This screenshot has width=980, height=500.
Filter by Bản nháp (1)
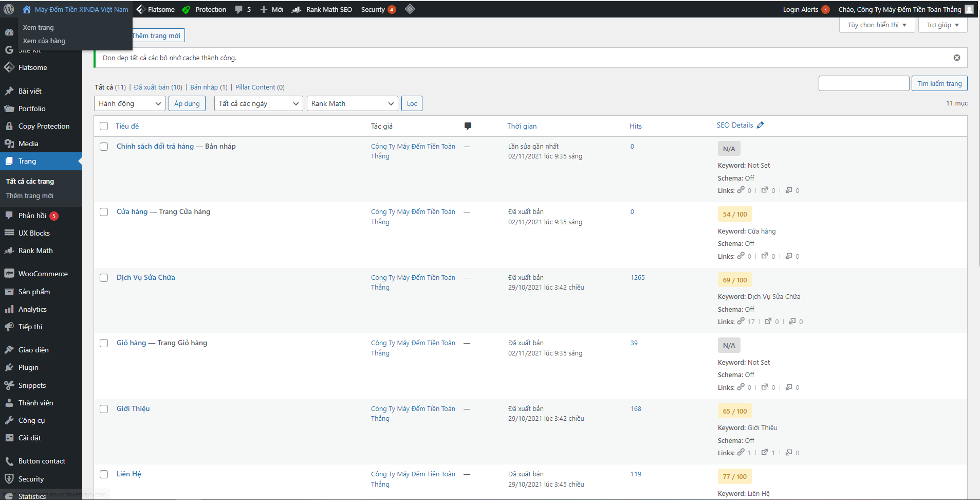pos(209,87)
